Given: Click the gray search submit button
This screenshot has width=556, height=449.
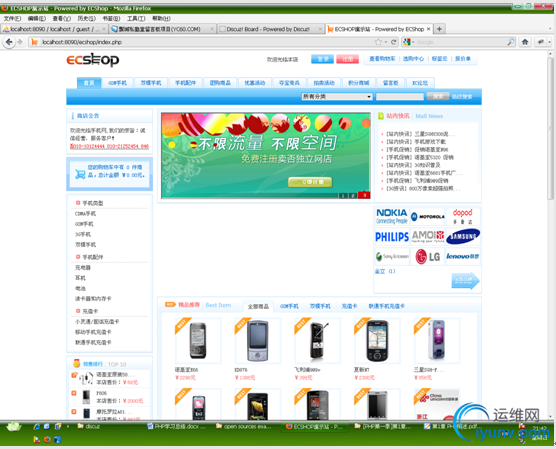Looking at the screenshot, I should (x=438, y=96).
